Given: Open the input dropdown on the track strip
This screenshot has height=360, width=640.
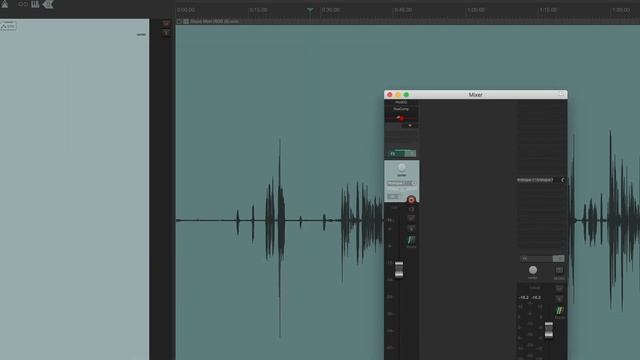Looking at the screenshot, I should click(x=402, y=184).
